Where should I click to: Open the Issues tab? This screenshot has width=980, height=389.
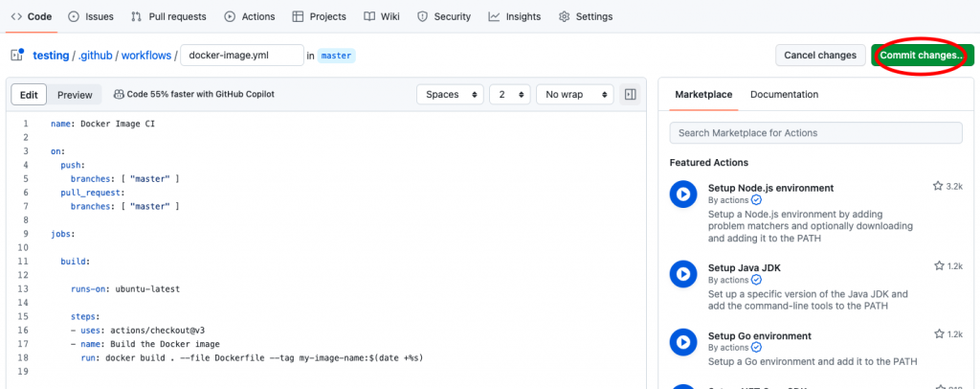(91, 17)
